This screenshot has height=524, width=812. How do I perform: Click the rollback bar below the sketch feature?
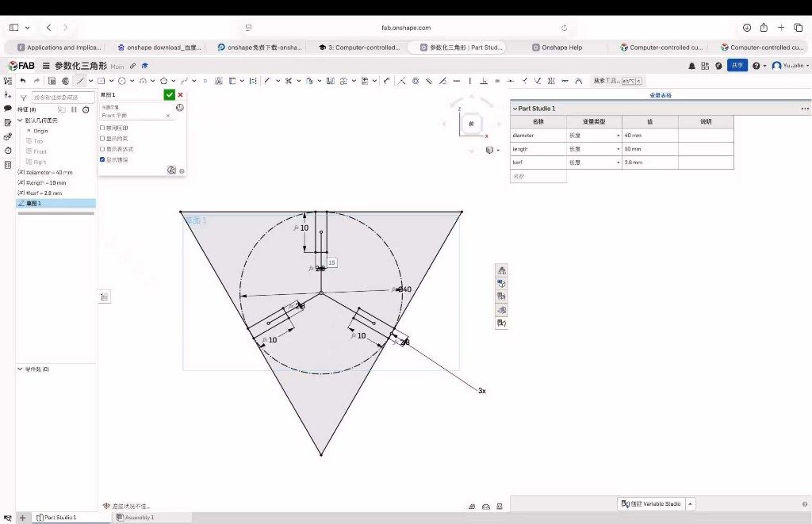56,213
